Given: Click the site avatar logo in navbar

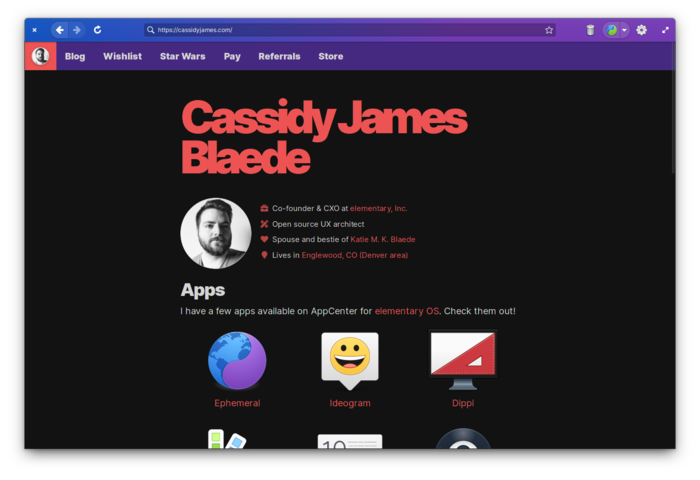Looking at the screenshot, I should [41, 56].
